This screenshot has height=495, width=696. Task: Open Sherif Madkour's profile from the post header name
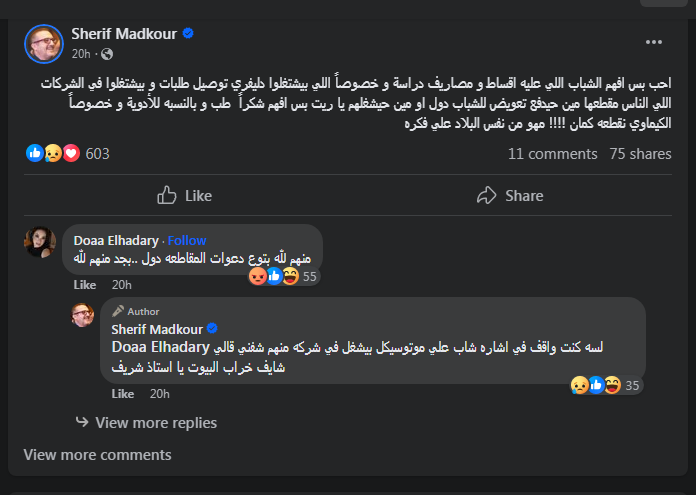coord(124,34)
